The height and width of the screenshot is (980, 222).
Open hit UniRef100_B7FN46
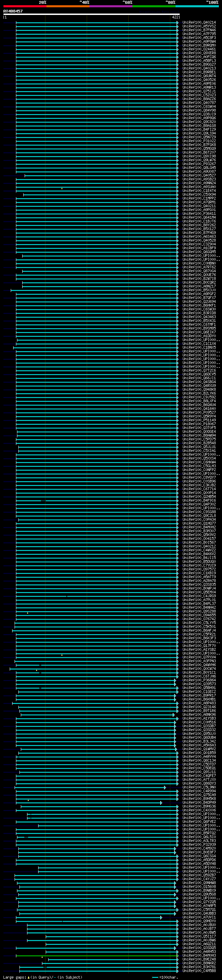coord(199,30)
